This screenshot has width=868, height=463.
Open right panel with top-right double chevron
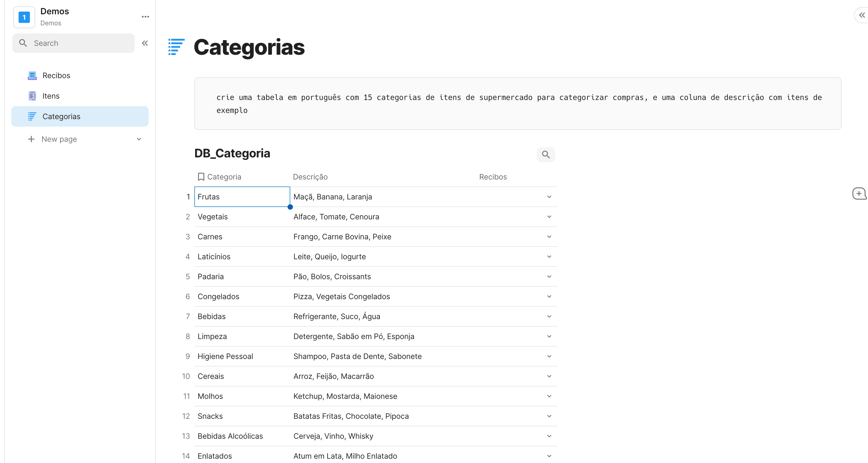(862, 15)
